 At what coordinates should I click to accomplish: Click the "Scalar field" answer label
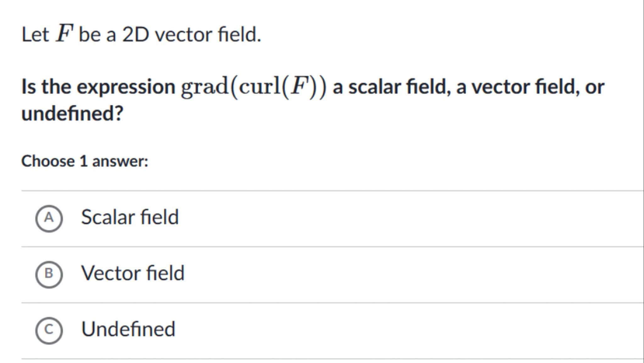[x=130, y=217]
